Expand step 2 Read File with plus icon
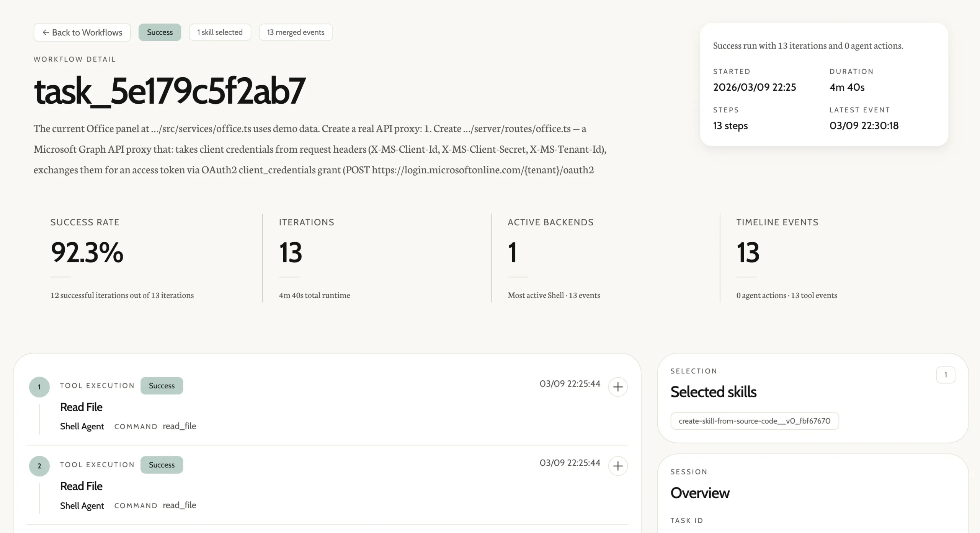Image resolution: width=980 pixels, height=533 pixels. (617, 466)
